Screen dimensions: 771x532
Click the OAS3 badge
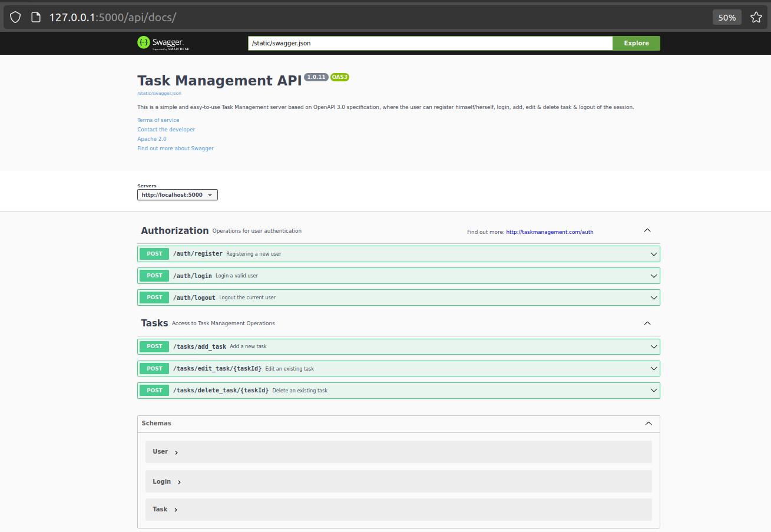pyautogui.click(x=340, y=77)
